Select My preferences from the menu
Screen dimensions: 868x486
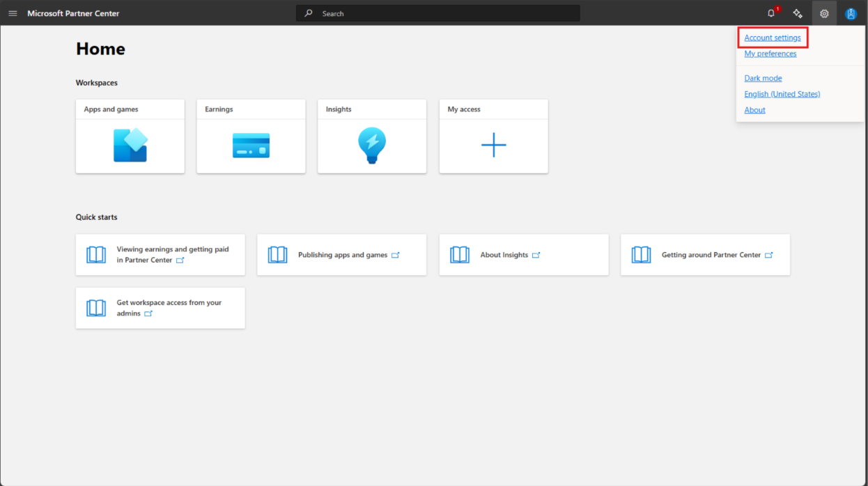tap(770, 53)
